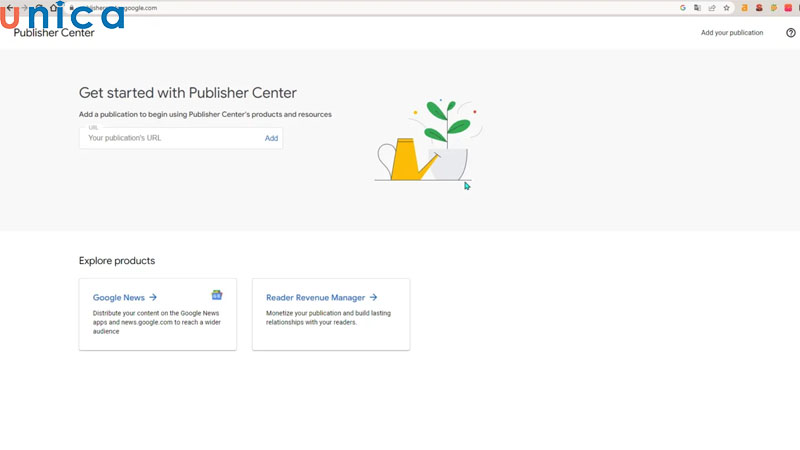Open the help question mark icon
This screenshot has height=450, width=800.
point(791,33)
